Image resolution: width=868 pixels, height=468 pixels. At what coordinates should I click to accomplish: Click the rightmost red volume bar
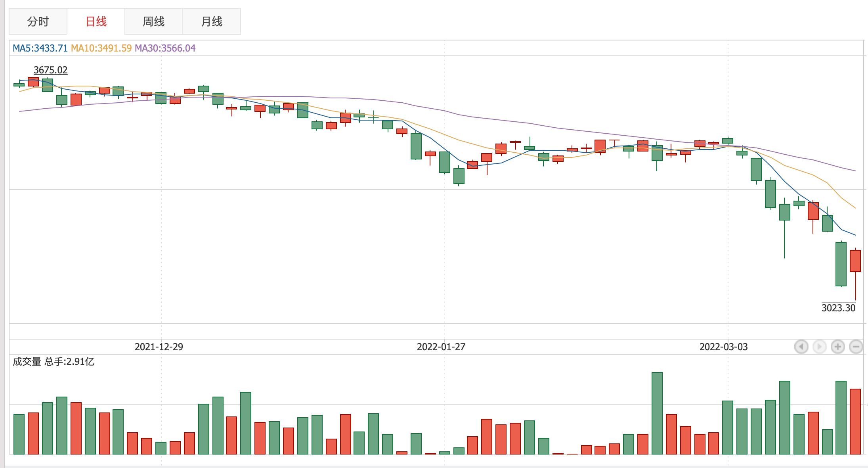855,421
